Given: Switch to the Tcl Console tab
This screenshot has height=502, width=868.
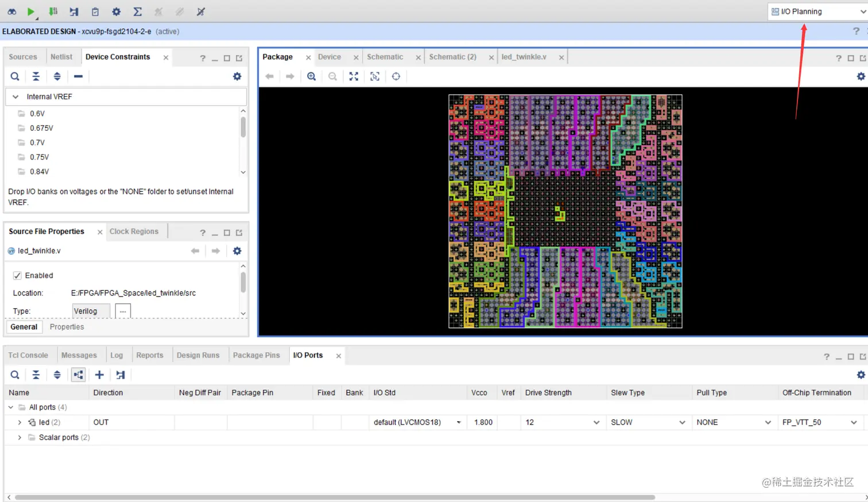Looking at the screenshot, I should [28, 355].
